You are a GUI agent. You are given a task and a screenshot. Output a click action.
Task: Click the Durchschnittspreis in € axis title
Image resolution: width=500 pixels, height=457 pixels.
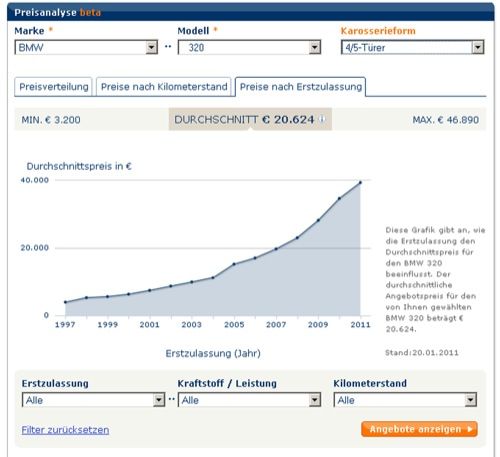[x=79, y=166]
